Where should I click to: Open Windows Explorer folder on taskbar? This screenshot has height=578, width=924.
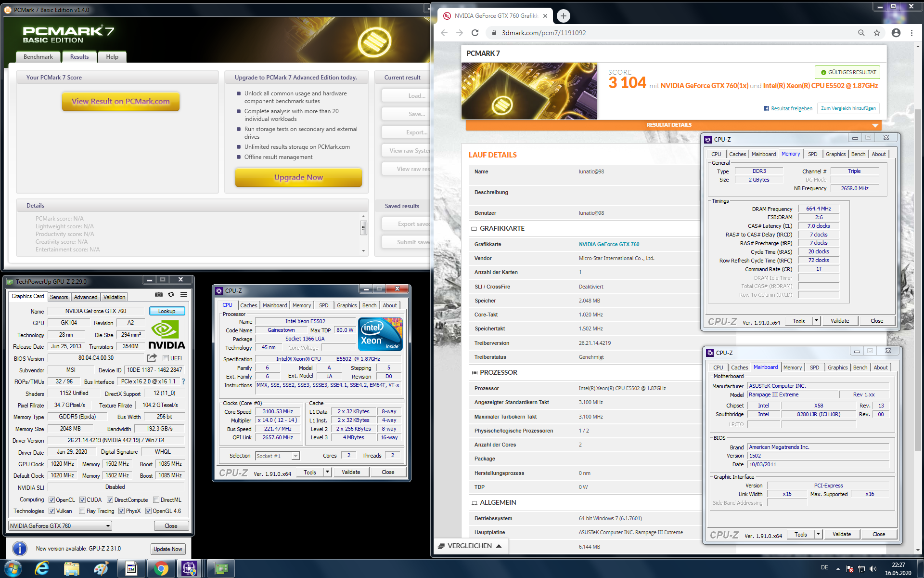[x=72, y=569]
